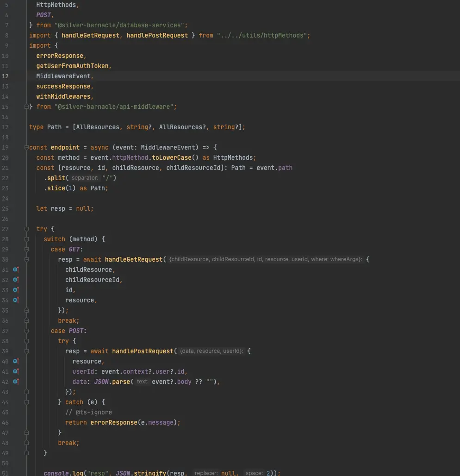Click the "@silver-barnacle/api-middleware" string
This screenshot has height=476, width=460.
(114, 107)
